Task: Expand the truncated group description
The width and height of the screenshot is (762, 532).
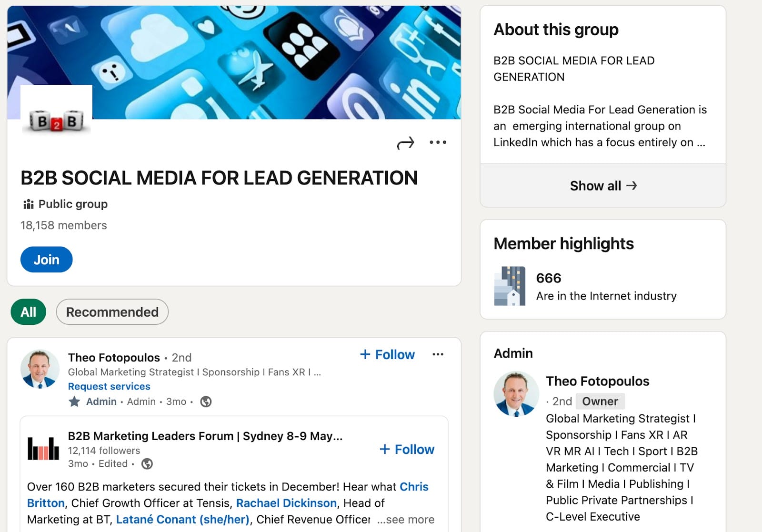Action: tap(701, 142)
